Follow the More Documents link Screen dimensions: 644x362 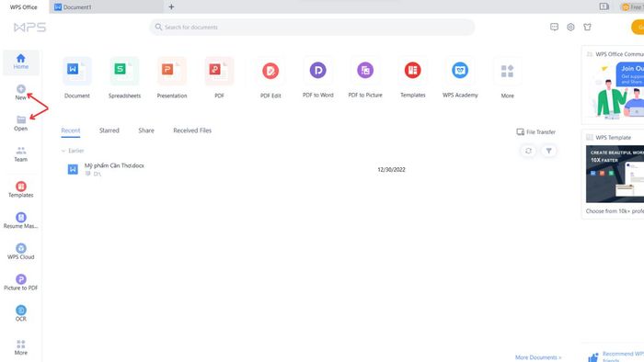pyautogui.click(x=538, y=357)
